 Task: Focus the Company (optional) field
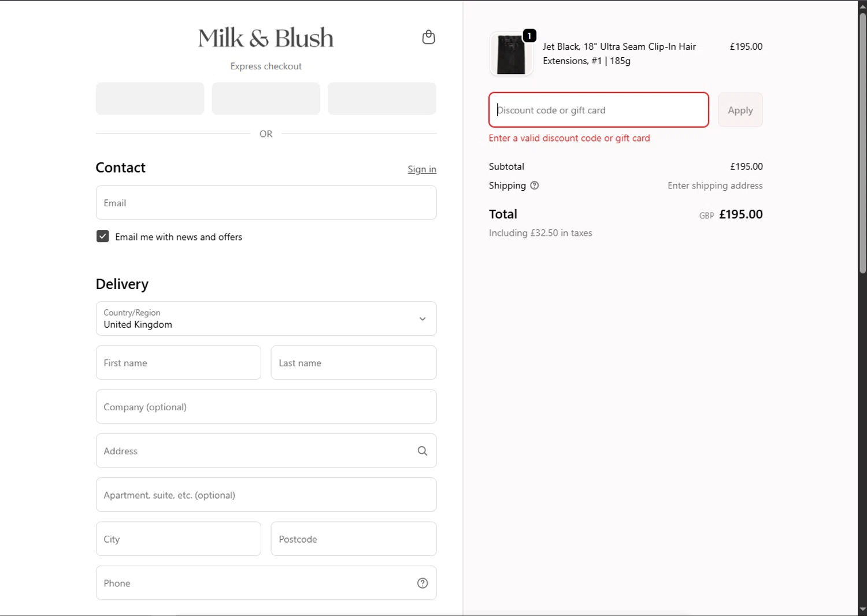(266, 407)
